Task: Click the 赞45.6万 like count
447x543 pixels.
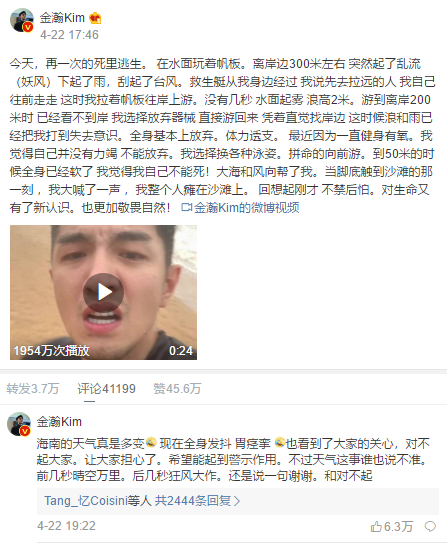Action: pyautogui.click(x=177, y=389)
